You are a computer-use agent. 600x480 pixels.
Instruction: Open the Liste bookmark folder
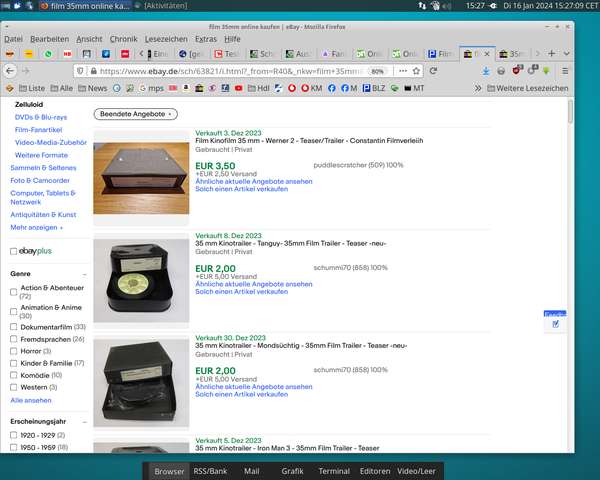[33, 88]
